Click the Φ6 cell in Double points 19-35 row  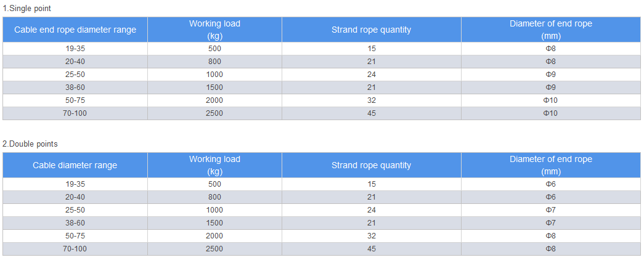[x=551, y=184]
